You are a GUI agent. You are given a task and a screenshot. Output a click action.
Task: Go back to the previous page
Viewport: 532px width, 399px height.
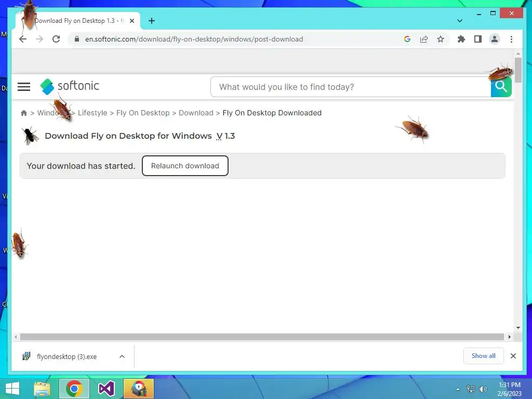coord(23,39)
